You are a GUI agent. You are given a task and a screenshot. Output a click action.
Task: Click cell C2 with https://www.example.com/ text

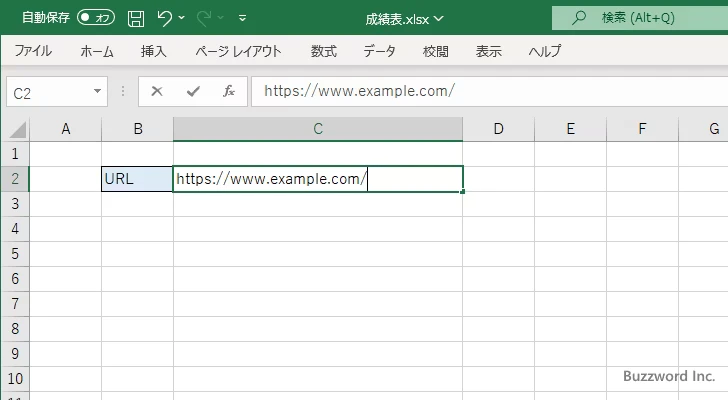[x=318, y=179]
